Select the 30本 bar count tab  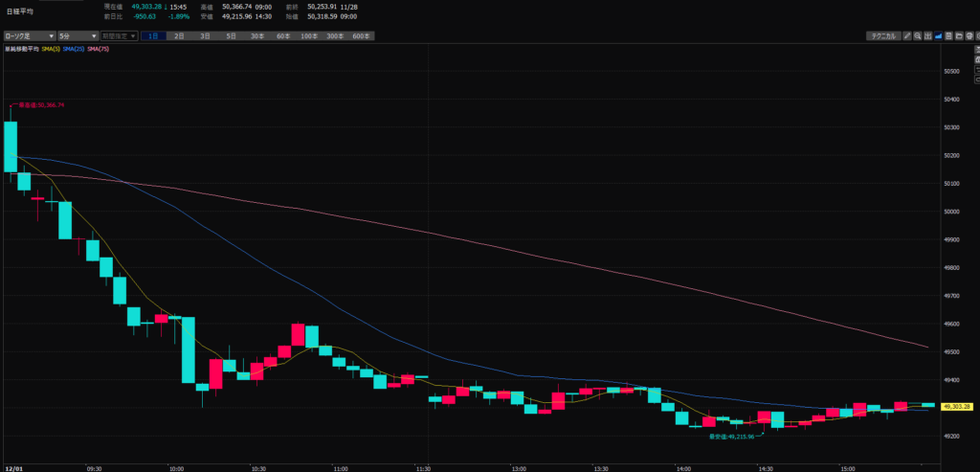pyautogui.click(x=256, y=35)
